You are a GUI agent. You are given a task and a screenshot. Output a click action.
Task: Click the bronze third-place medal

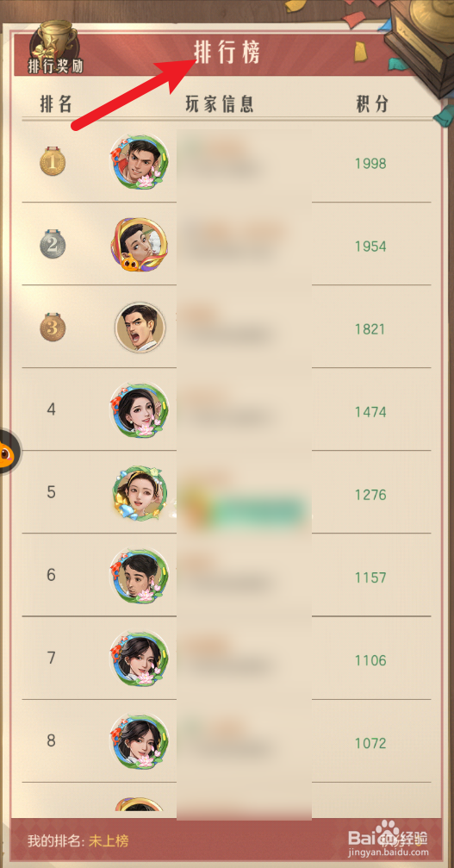click(53, 327)
